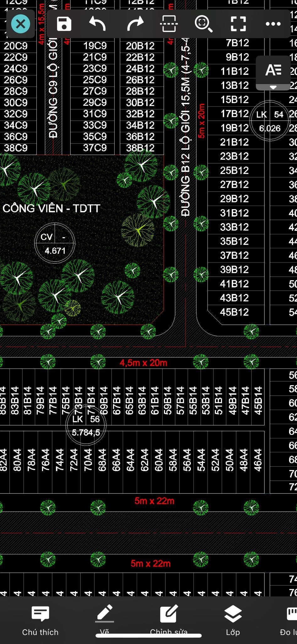Tap the LK 54 6.026 circle marker
The height and width of the screenshot is (644, 297).
pos(270,121)
